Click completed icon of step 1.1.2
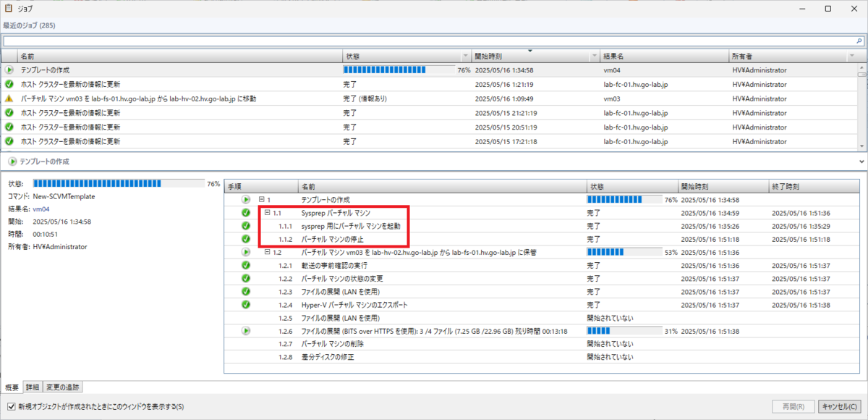 [x=246, y=239]
